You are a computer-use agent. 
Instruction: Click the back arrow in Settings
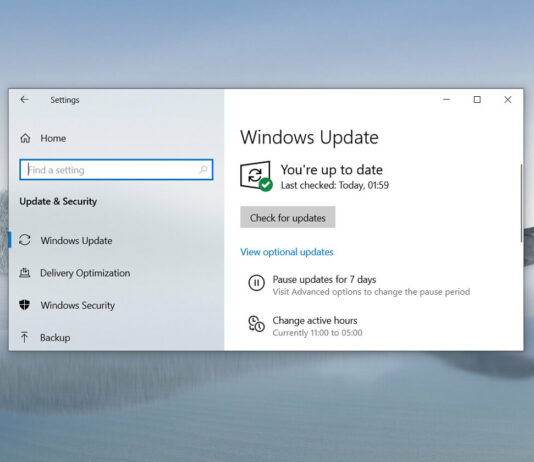point(24,99)
